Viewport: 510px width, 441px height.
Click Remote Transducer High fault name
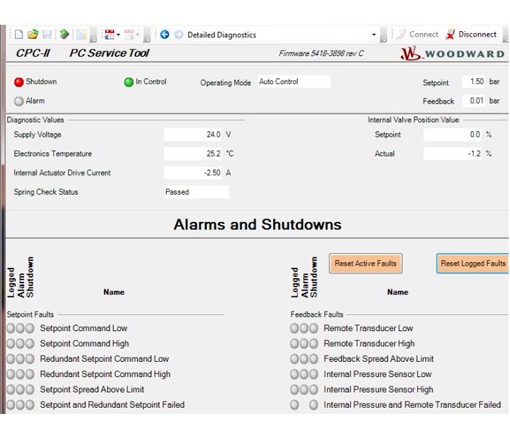pos(369,343)
